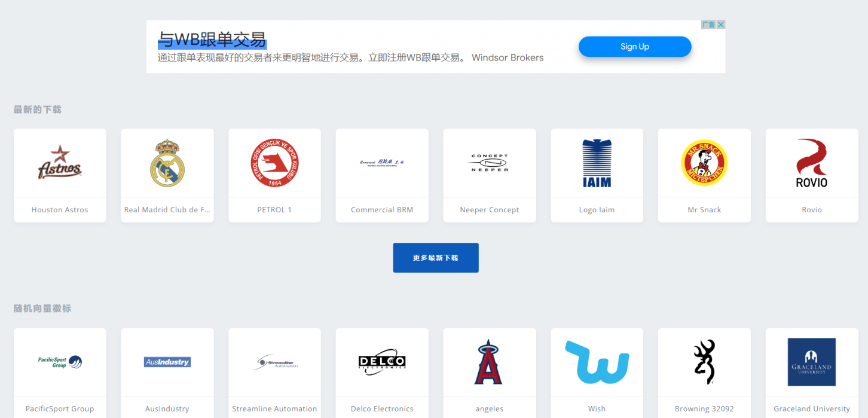Open the Mr Snack logo
The width and height of the screenshot is (868, 418).
pos(704,163)
